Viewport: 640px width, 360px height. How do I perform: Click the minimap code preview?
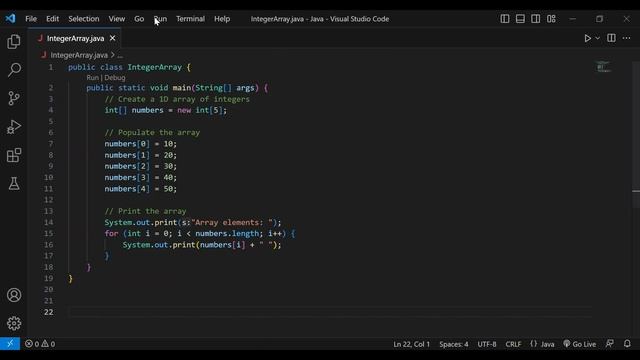pos(603,67)
